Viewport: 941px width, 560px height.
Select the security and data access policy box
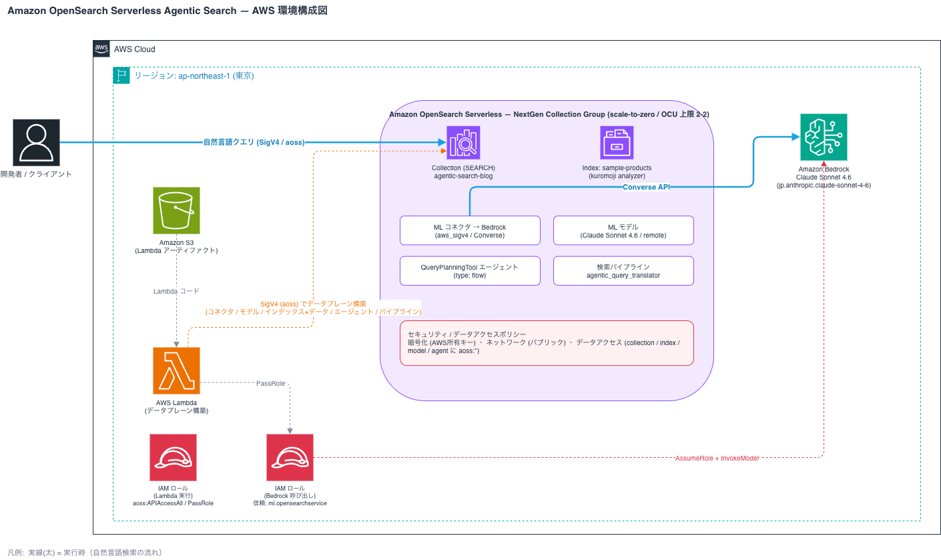(547, 343)
